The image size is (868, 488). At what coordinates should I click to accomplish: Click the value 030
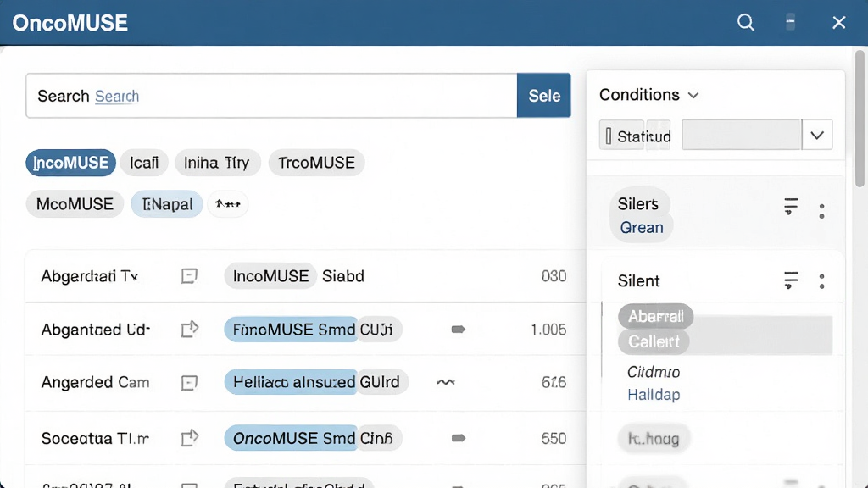554,276
